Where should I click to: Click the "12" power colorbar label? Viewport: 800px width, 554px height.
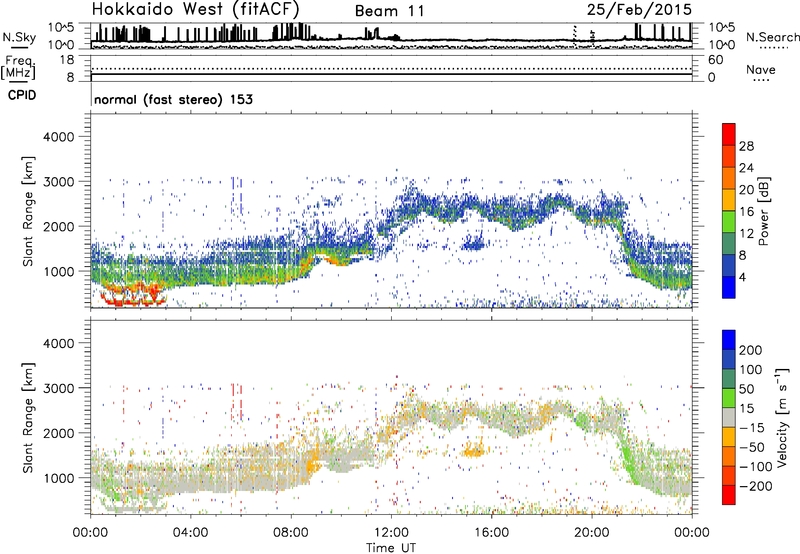coord(746,234)
